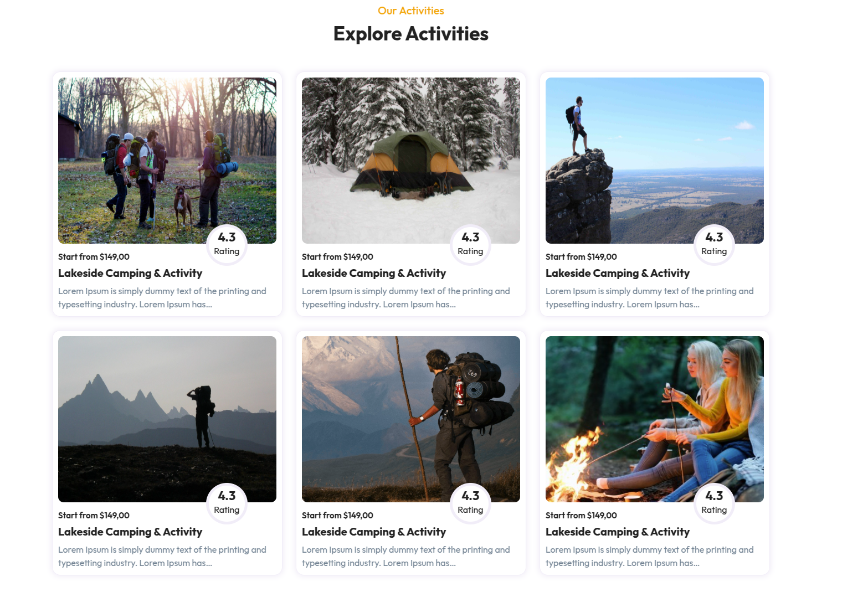Click 'Start from $149,00' on forest hikers card

point(94,257)
